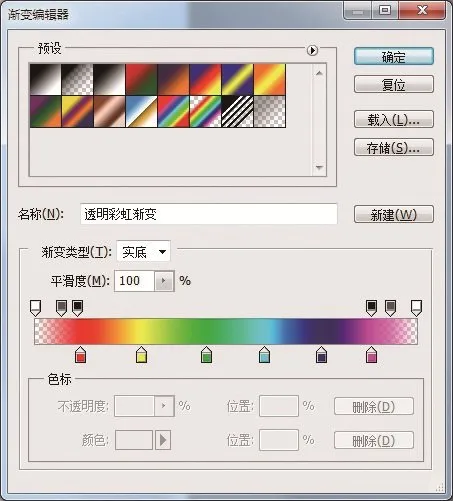Image resolution: width=453 pixels, height=501 pixels.
Task: Open the 渐变类型 dropdown
Action: point(143,252)
